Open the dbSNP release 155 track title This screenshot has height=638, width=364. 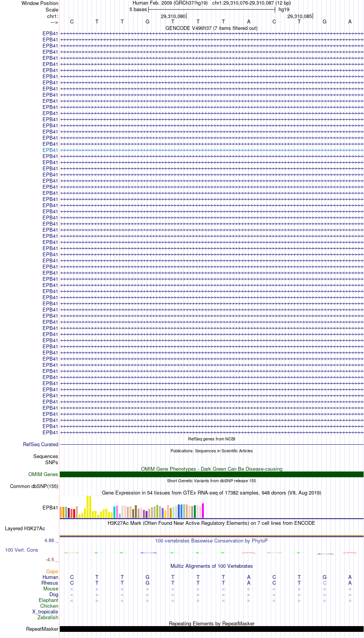pyautogui.click(x=212, y=481)
